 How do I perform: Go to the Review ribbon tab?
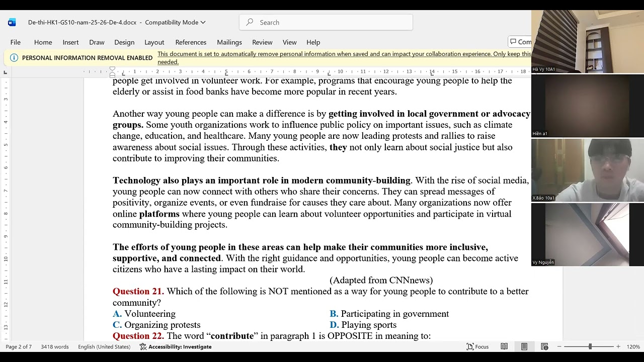[x=262, y=42]
